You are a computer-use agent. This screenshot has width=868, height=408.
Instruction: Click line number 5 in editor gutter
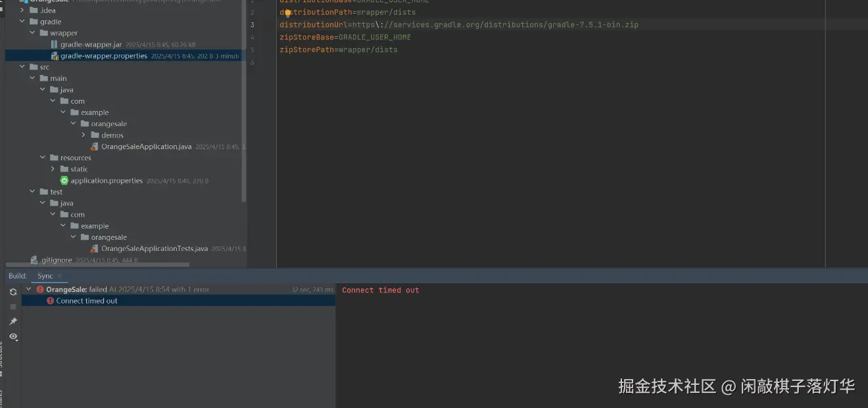253,50
